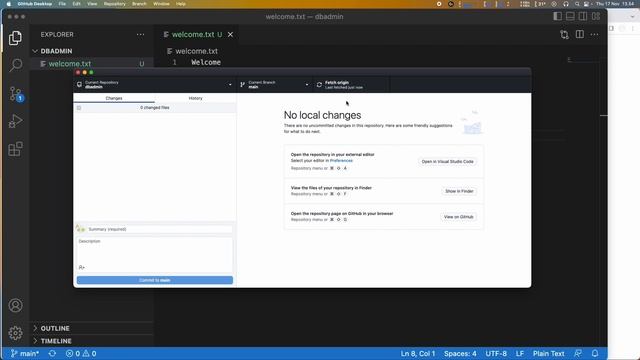The width and height of the screenshot is (640, 360).
Task: Click the Spotlight search icon in menu bar
Action: tap(577, 4)
